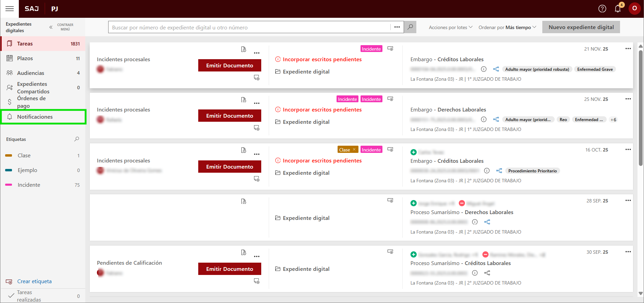Open the hamburger main menu

coord(10,9)
